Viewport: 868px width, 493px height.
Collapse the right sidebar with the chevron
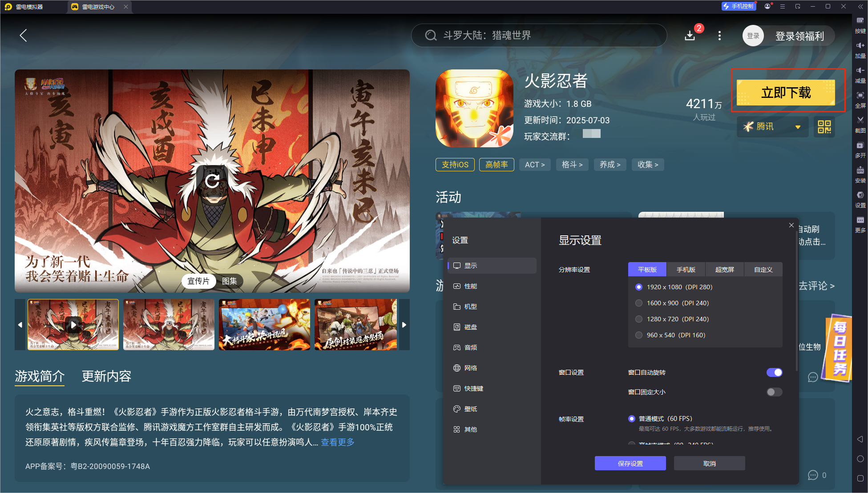point(860,6)
